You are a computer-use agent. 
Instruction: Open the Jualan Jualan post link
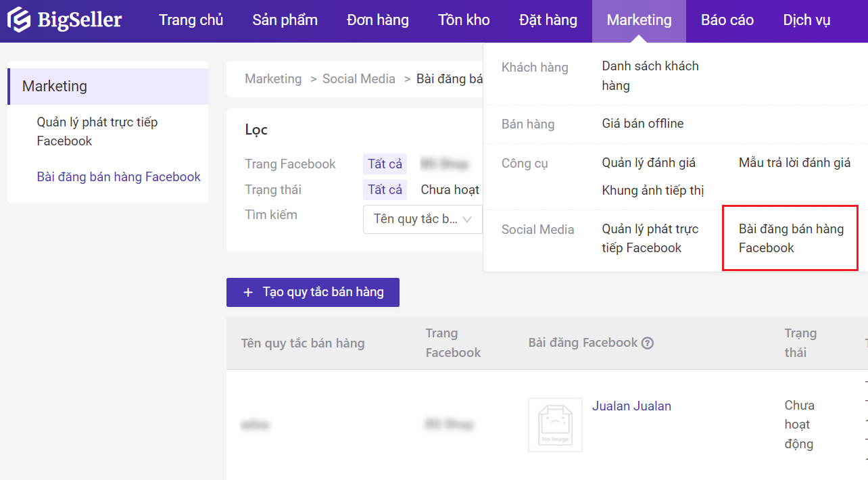[631, 406]
